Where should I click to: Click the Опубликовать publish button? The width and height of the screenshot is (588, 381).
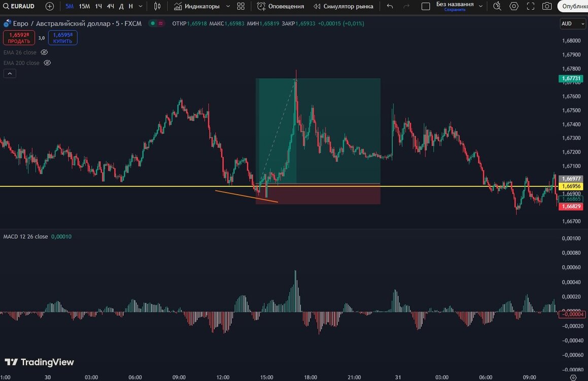573,6
